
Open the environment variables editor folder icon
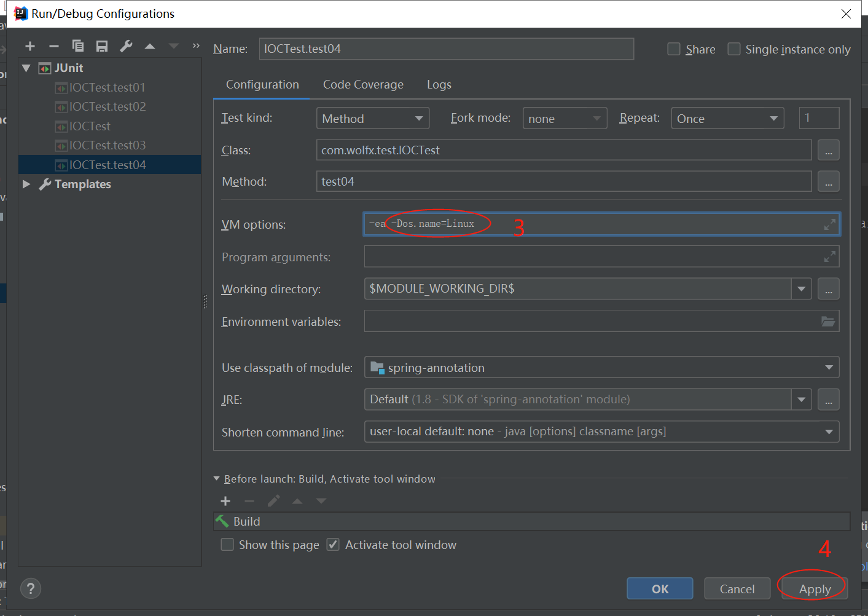point(828,321)
